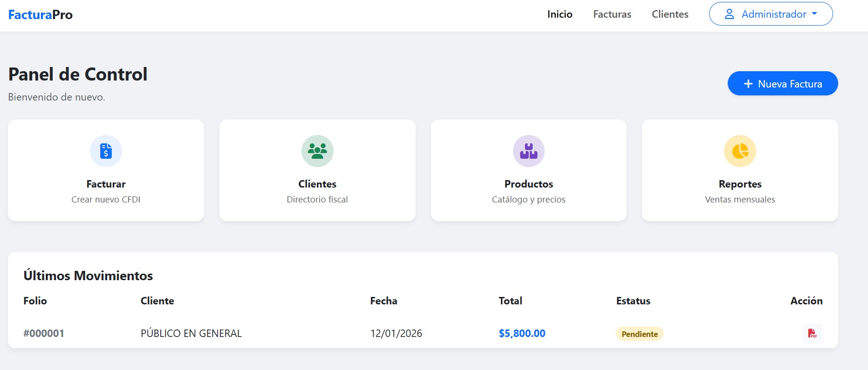The height and width of the screenshot is (370, 868).
Task: Click the plus icon in Nueva Factura
Action: coord(748,84)
